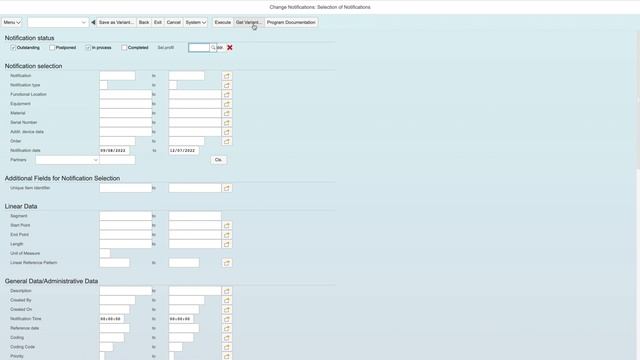
Task: Click the Back button
Action: [x=144, y=22]
